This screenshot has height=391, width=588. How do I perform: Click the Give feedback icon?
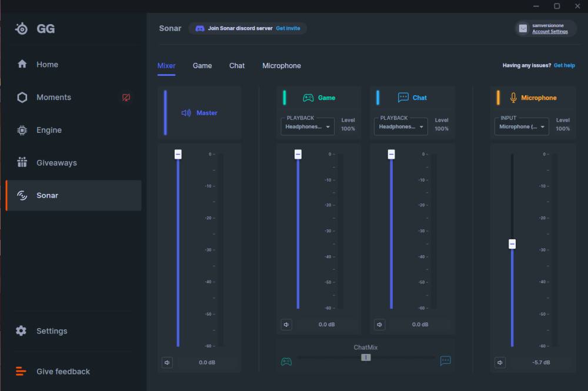click(x=21, y=372)
